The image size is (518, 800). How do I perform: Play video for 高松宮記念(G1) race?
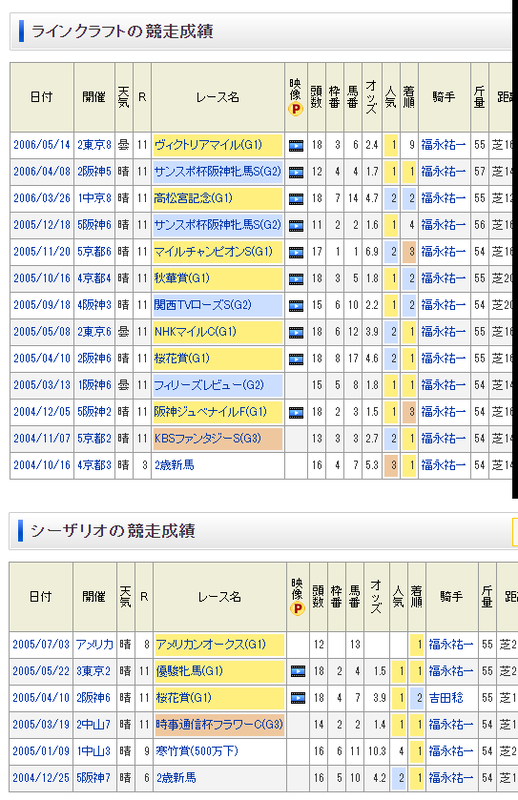pyautogui.click(x=296, y=198)
